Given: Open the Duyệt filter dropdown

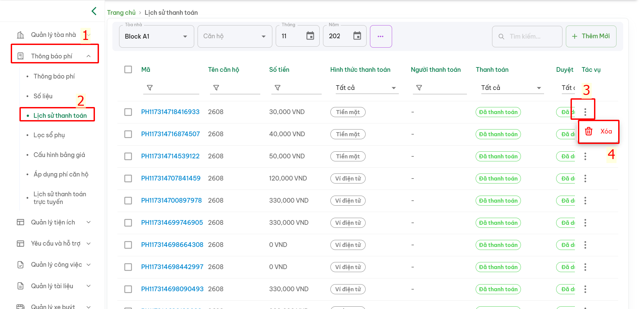Looking at the screenshot, I should [568, 88].
